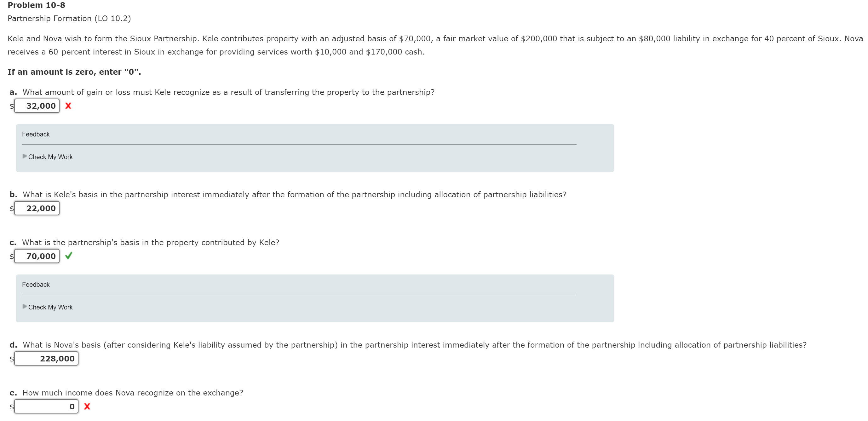This screenshot has height=421, width=868.
Task: Select the 22,000 answer for part b
Action: click(x=37, y=208)
